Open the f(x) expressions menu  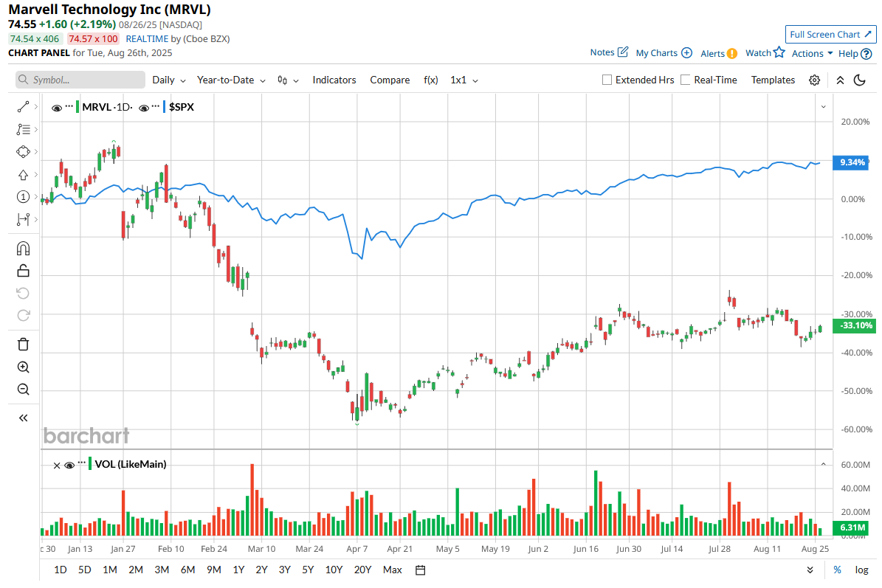click(x=431, y=80)
